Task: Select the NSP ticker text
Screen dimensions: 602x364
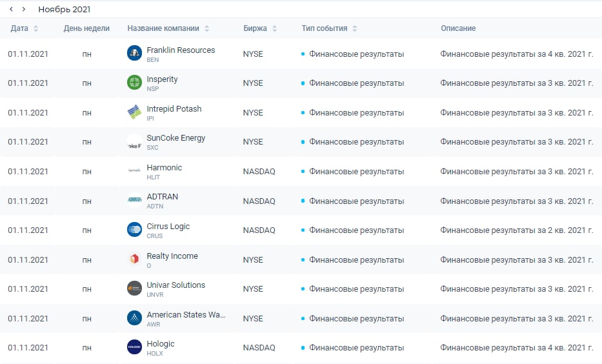Action: [152, 89]
